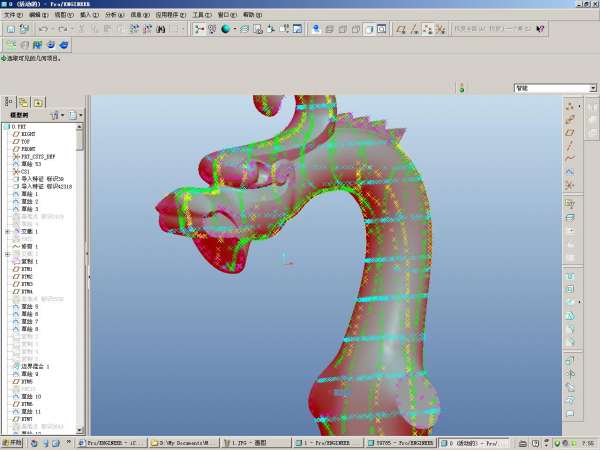This screenshot has width=600, height=450.
Task: Expand the 交截 1 tree node
Action: [7, 232]
